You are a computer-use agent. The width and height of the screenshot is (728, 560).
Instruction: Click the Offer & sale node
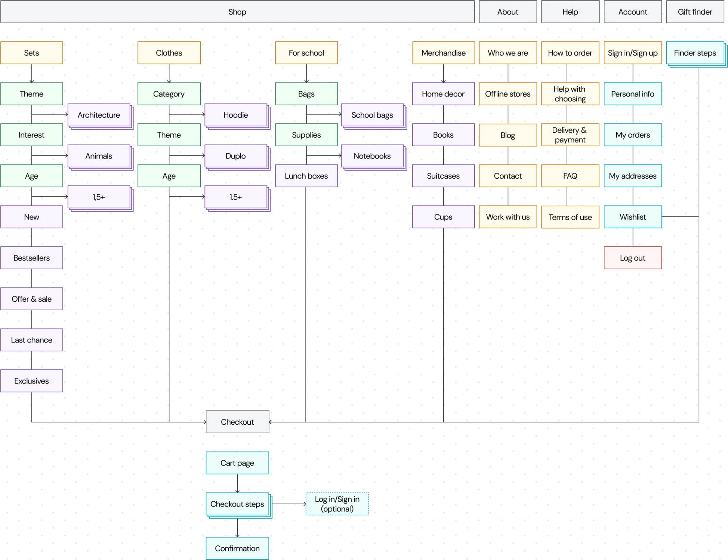click(31, 299)
